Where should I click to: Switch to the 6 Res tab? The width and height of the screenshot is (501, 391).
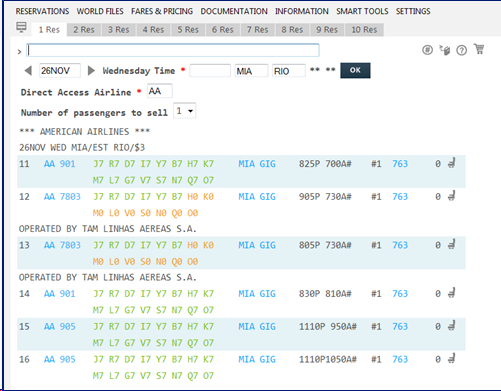coord(223,30)
